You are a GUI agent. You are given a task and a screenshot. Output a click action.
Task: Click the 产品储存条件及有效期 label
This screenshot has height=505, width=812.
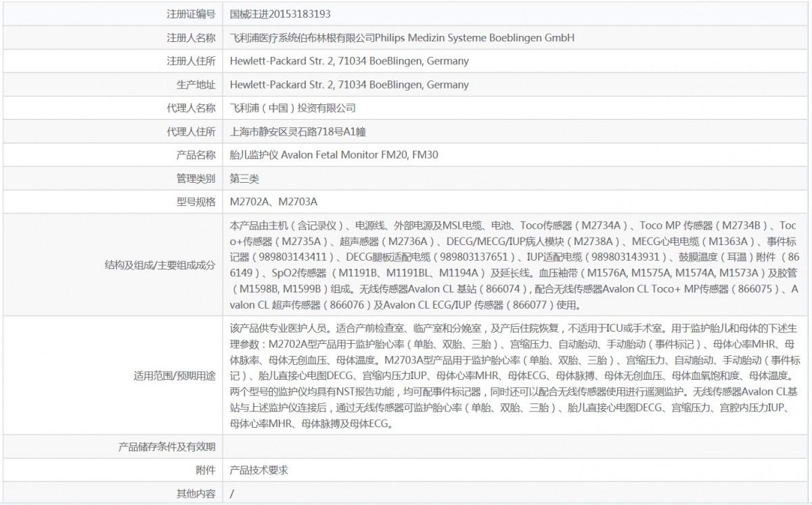(167, 446)
